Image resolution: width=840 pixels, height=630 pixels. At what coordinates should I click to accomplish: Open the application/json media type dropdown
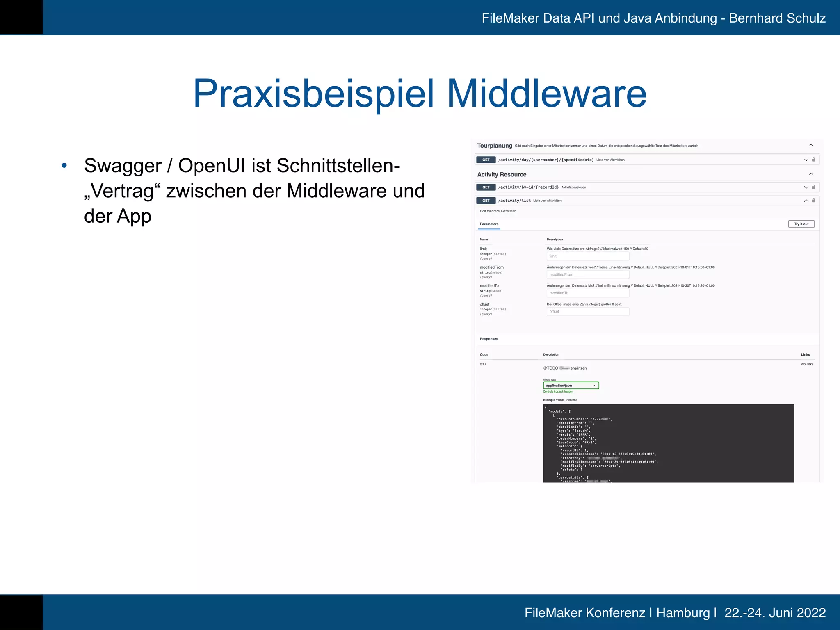click(x=571, y=386)
